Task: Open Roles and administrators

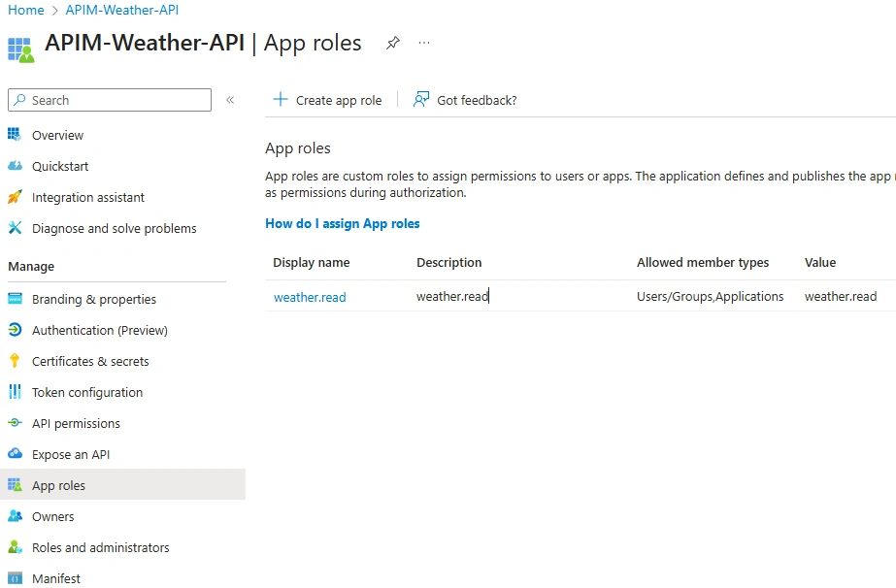Action: pyautogui.click(x=101, y=547)
